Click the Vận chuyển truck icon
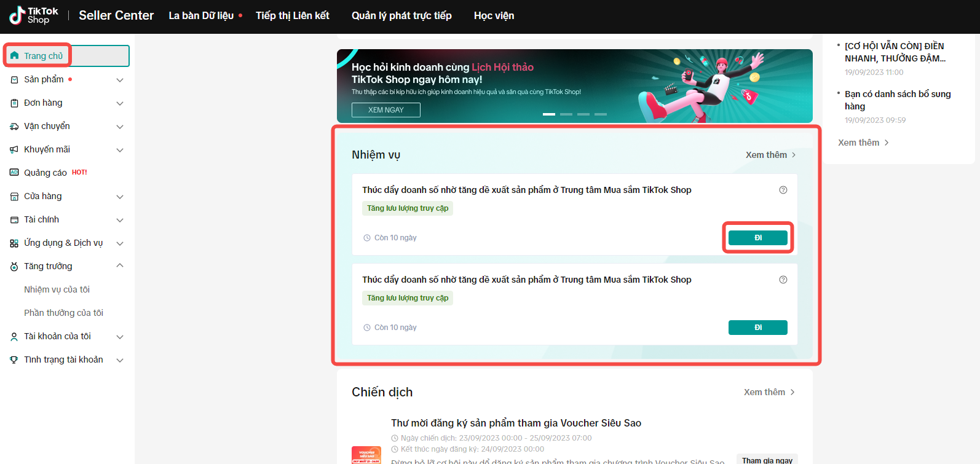The width and height of the screenshot is (980, 464). tap(14, 127)
